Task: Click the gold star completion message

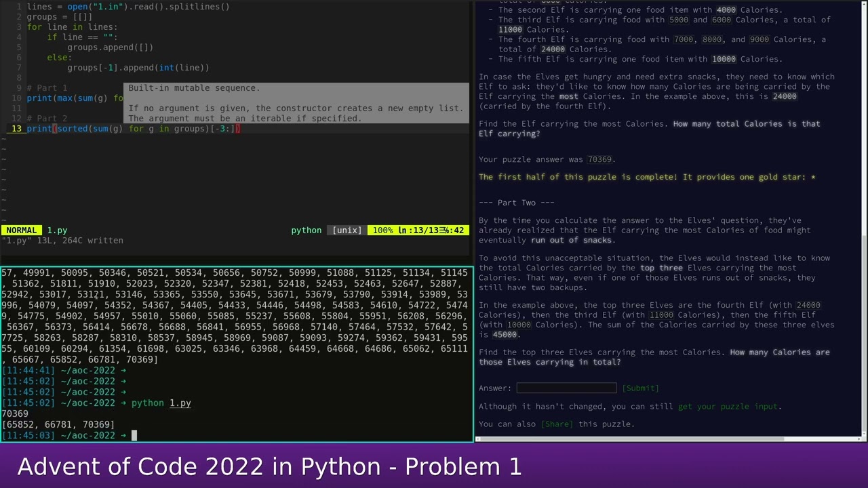Action: [x=648, y=177]
